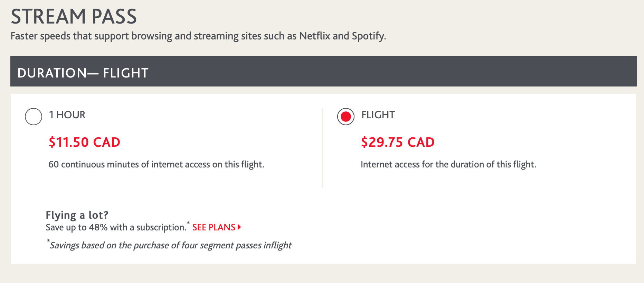Image resolution: width=644 pixels, height=283 pixels.
Task: Click the "FLIGHT" option label
Action: point(378,115)
